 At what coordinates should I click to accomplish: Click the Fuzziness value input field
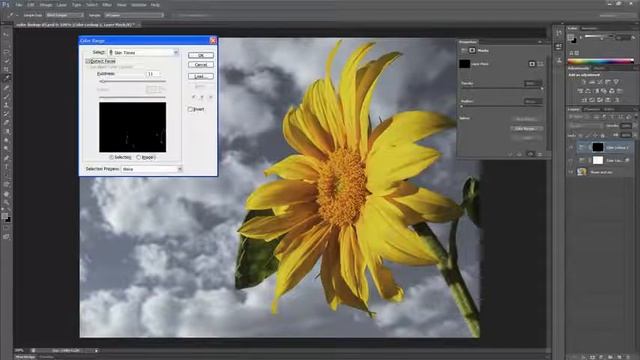click(x=153, y=74)
